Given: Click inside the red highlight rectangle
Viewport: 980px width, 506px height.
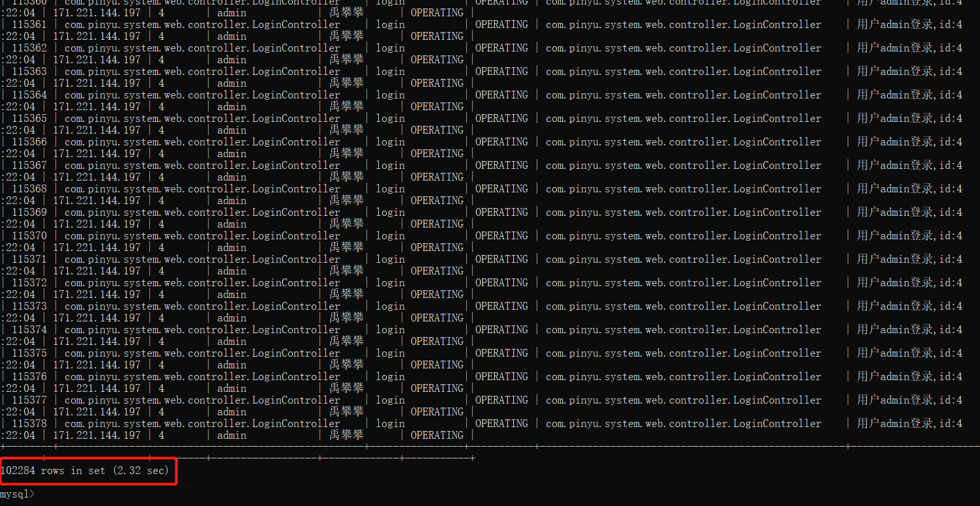Looking at the screenshot, I should [88, 470].
